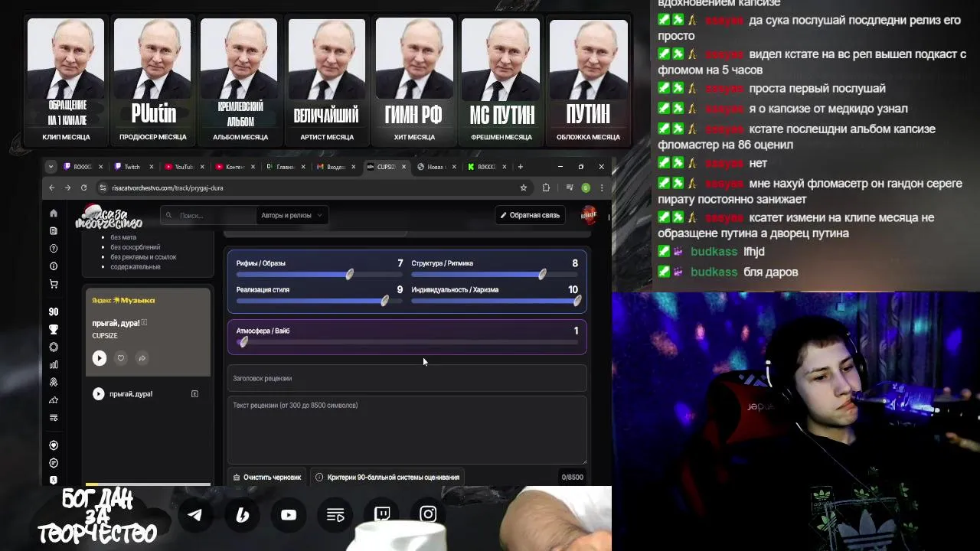Open 'Критерии 90-балльной системы оценивания'
The image size is (980, 551).
click(387, 478)
